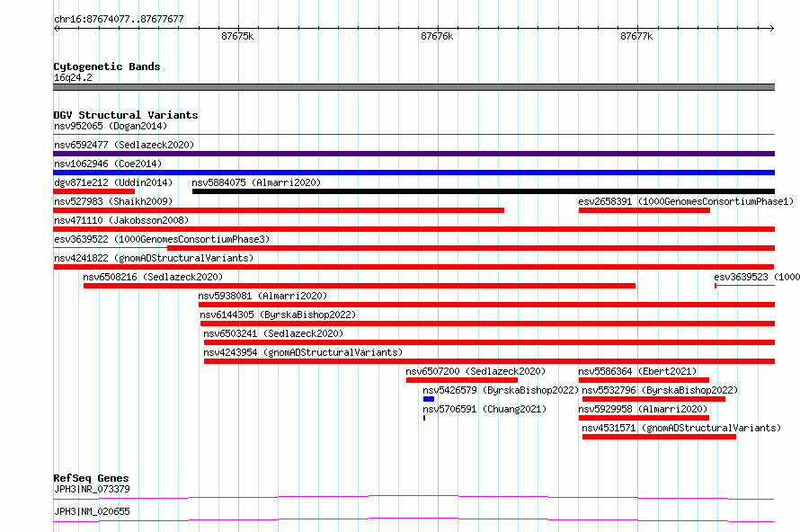
Task: Click the short red bar under dgv871e212
Action: [x=93, y=191]
